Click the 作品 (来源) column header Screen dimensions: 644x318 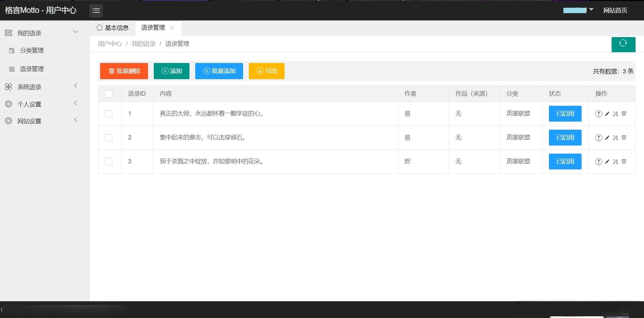(x=471, y=94)
